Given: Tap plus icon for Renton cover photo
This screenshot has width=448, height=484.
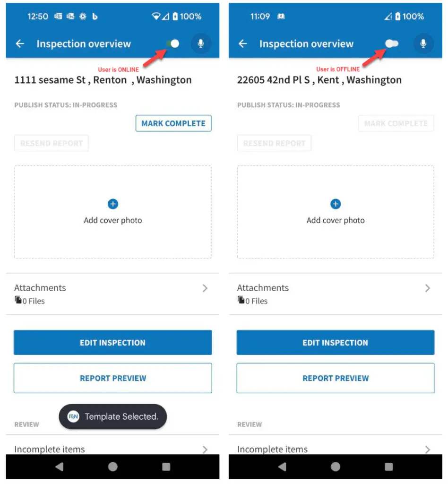Looking at the screenshot, I should tap(113, 204).
